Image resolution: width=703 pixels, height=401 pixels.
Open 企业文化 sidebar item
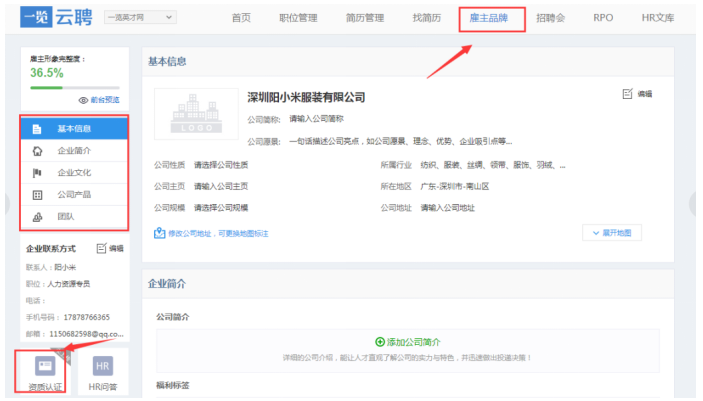[73, 173]
